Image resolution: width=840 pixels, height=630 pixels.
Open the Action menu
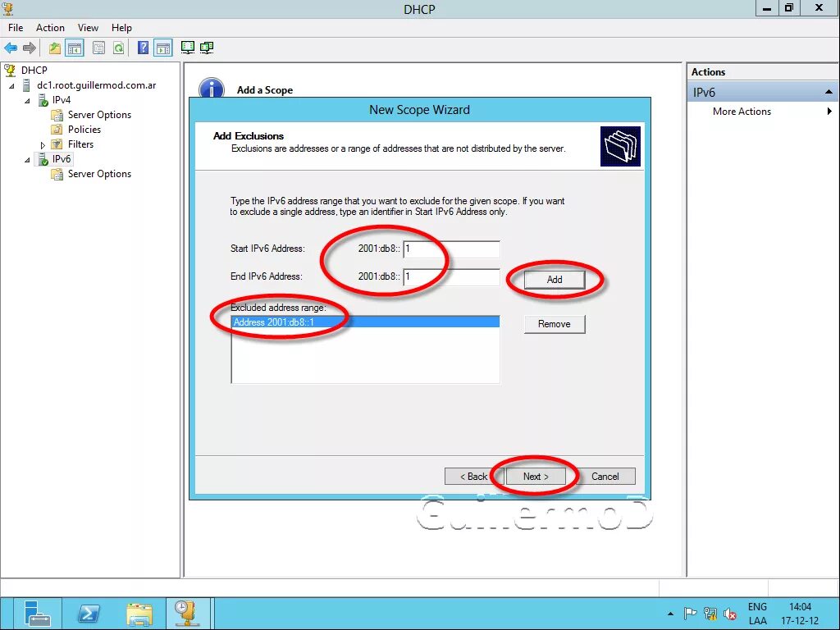click(x=50, y=28)
